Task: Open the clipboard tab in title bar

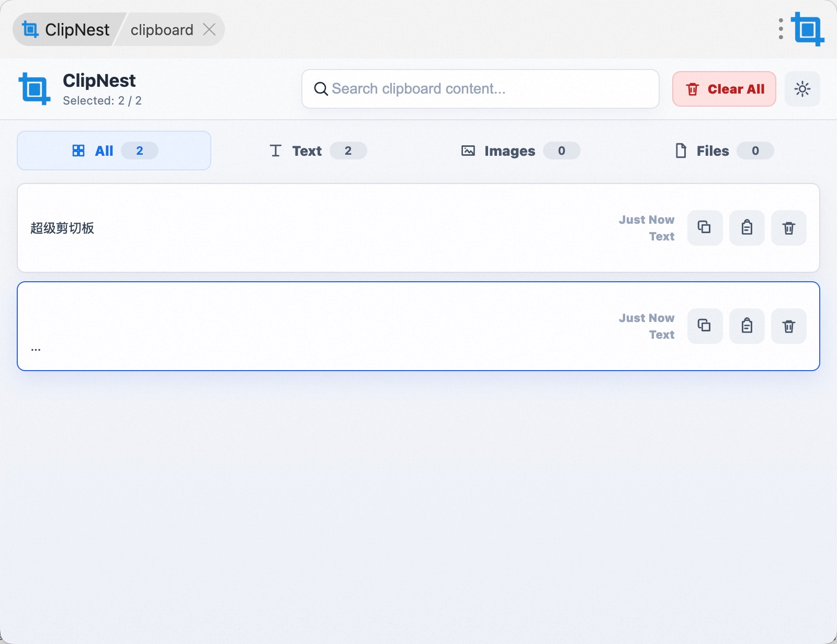Action: 162,30
